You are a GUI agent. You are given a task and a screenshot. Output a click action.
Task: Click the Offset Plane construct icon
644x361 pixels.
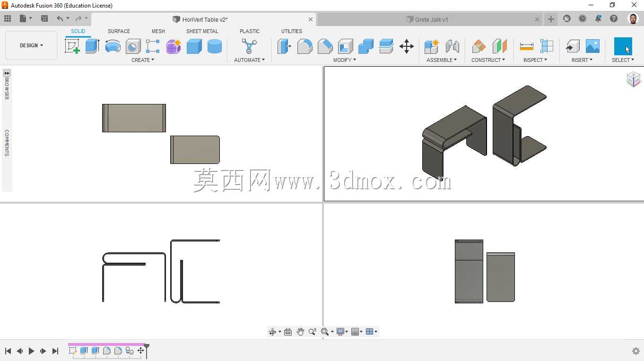(x=479, y=46)
